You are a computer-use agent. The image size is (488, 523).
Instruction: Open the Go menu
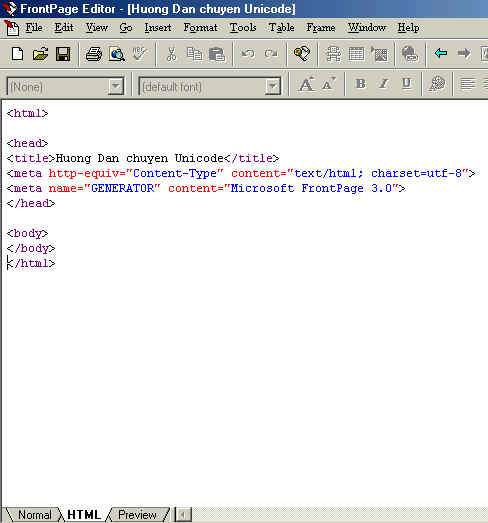tap(126, 28)
